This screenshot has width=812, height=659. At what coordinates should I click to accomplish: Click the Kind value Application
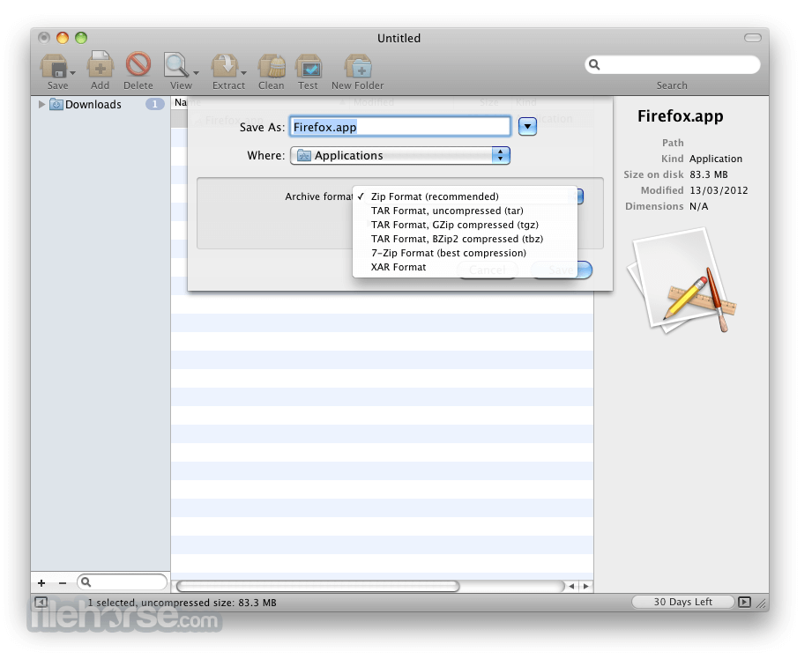click(x=716, y=159)
